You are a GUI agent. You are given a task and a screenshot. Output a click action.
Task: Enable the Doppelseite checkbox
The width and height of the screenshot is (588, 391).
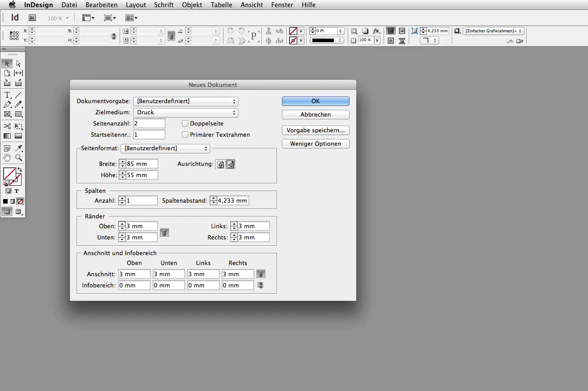coord(185,123)
